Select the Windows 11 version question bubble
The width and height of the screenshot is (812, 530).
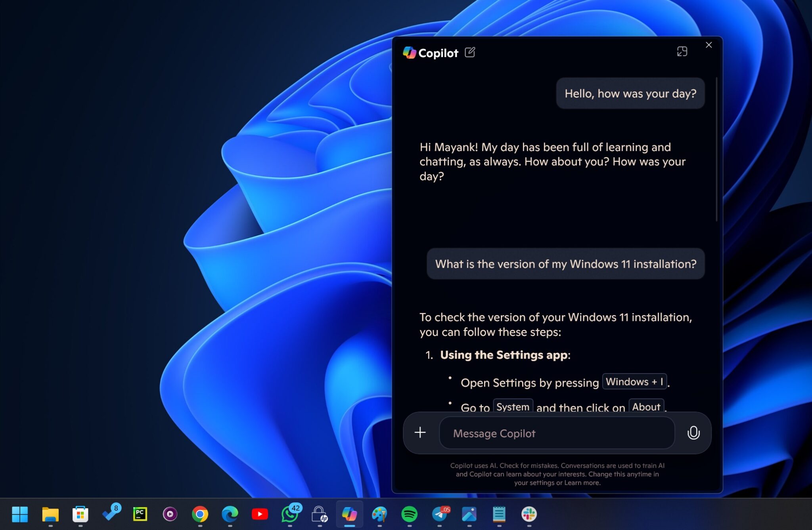[x=565, y=264]
